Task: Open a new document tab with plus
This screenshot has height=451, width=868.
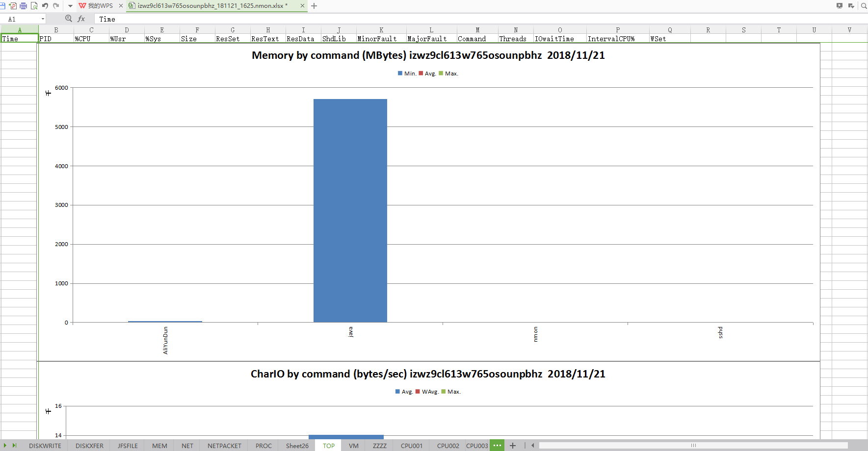Action: [x=314, y=6]
